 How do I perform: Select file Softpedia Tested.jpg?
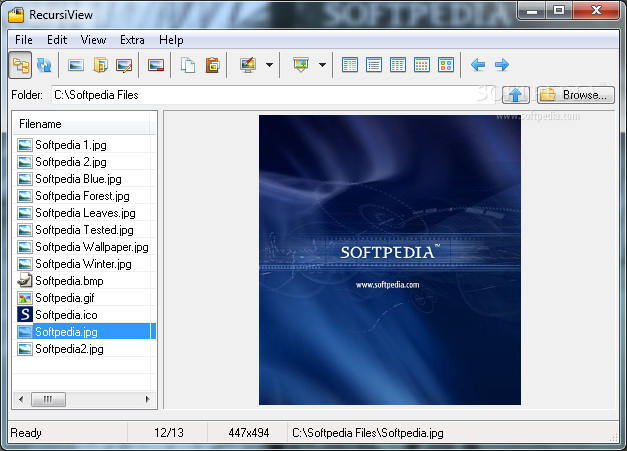coord(84,230)
